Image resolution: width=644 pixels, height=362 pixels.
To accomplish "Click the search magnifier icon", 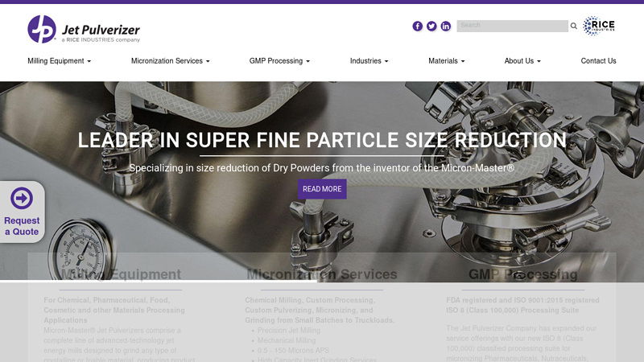I will pyautogui.click(x=574, y=26).
